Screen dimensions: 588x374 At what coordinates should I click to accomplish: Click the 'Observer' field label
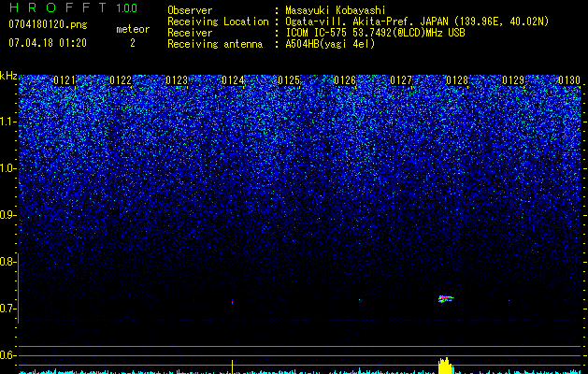click(x=190, y=10)
